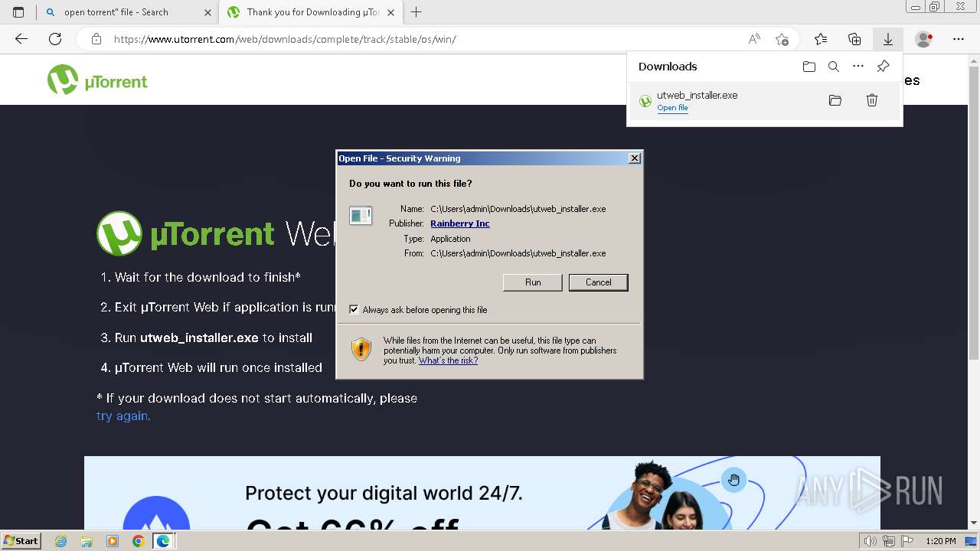
Task: View site information lock icon
Action: (96, 39)
